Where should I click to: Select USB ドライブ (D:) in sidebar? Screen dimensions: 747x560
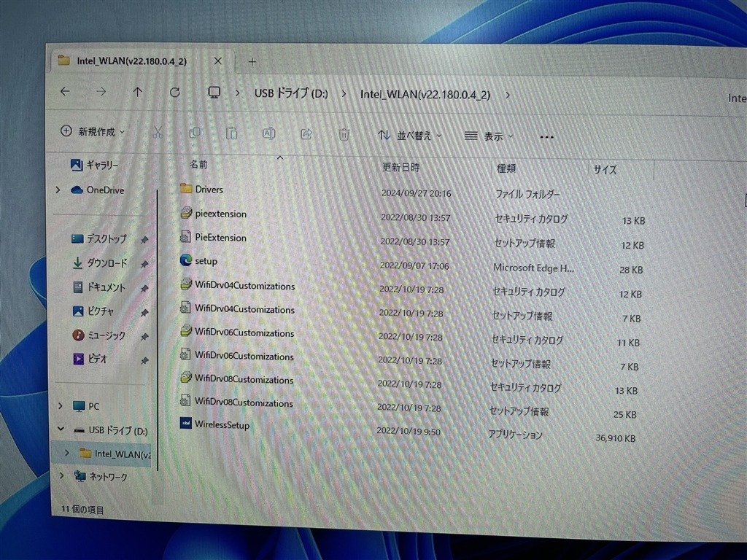click(x=111, y=430)
